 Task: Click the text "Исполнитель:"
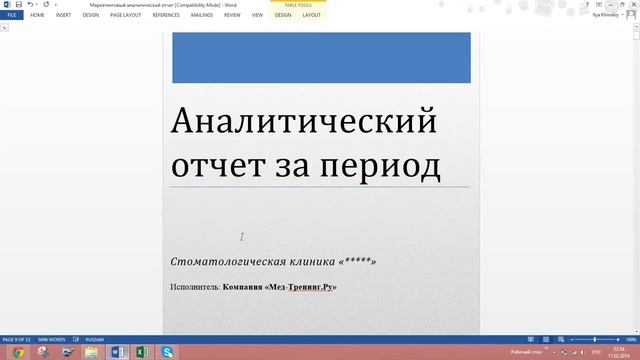coord(195,287)
